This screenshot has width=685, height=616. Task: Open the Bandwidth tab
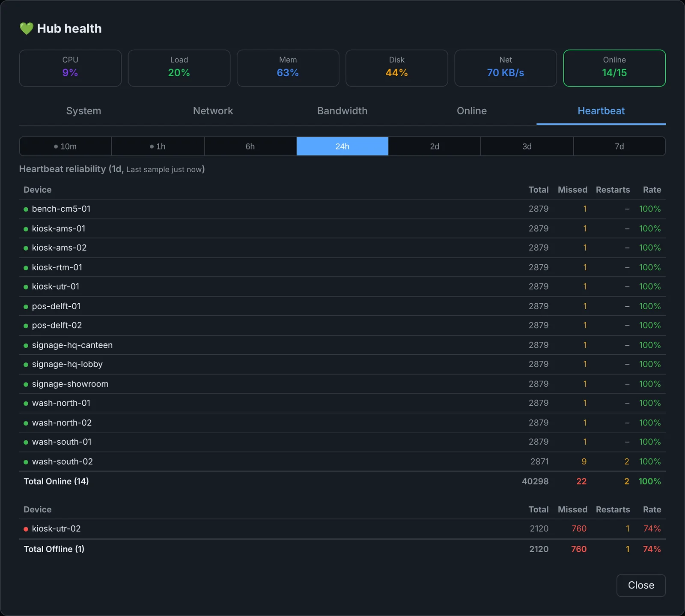(x=342, y=111)
